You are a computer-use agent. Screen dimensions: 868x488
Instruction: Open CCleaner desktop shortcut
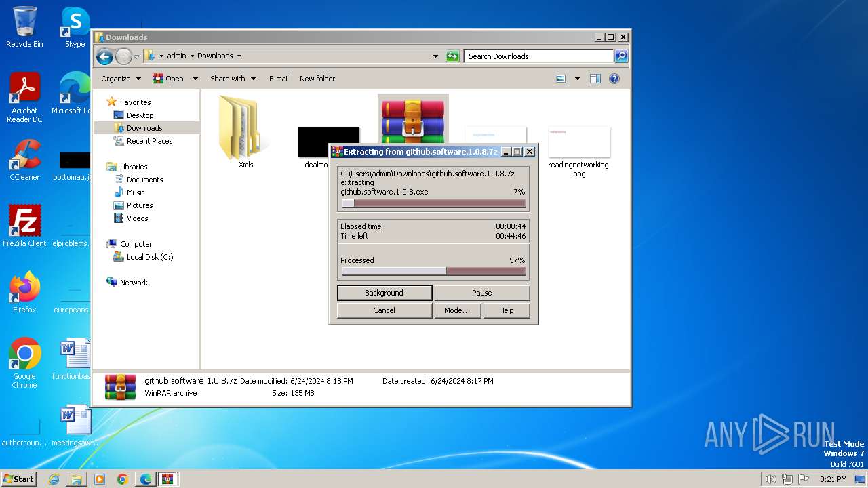click(x=24, y=160)
